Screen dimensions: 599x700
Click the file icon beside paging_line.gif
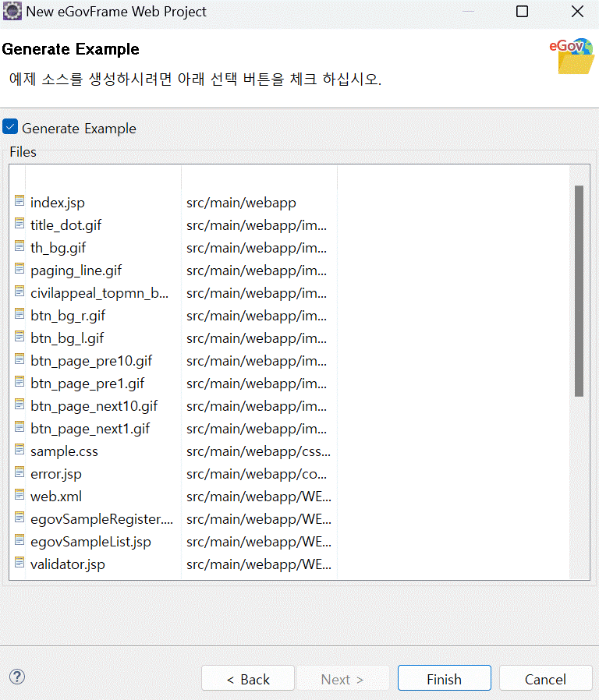(x=19, y=269)
